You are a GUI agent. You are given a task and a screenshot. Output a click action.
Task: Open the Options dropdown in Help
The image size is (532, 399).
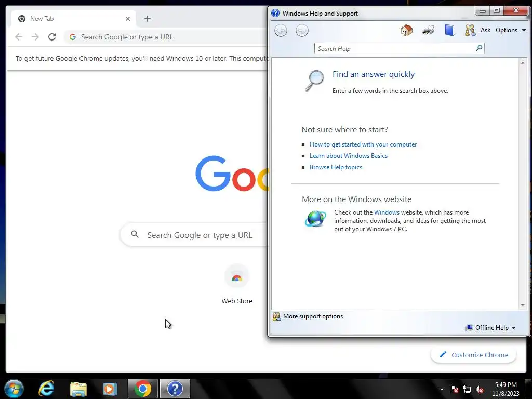511,30
